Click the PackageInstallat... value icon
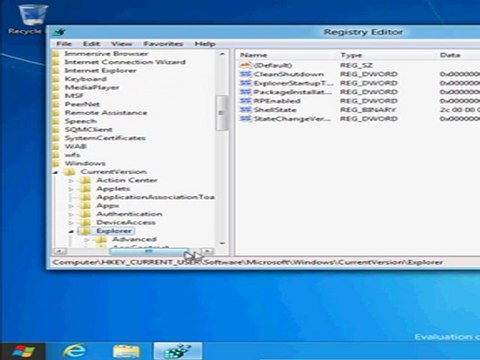Image resolution: width=480 pixels, height=360 pixels. point(246,92)
